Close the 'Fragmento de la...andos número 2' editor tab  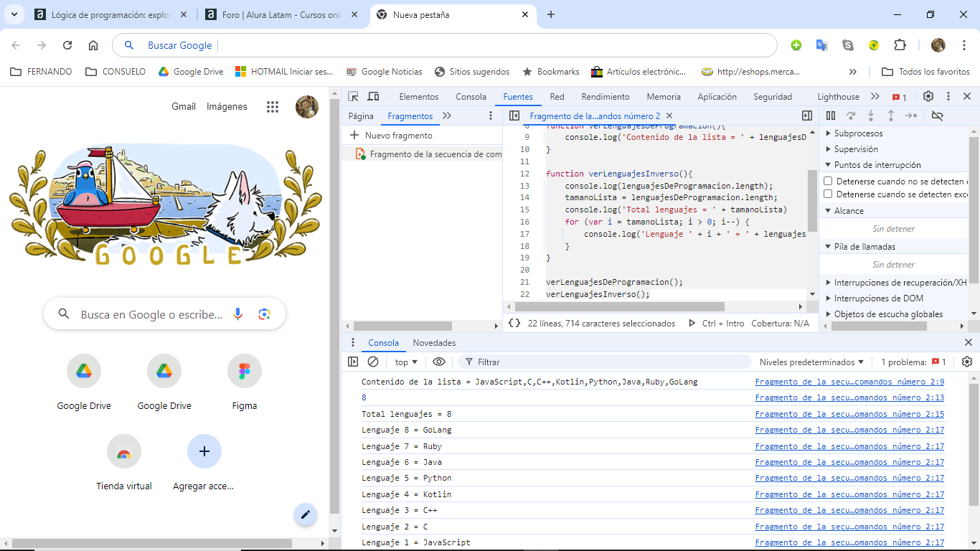pyautogui.click(x=669, y=116)
